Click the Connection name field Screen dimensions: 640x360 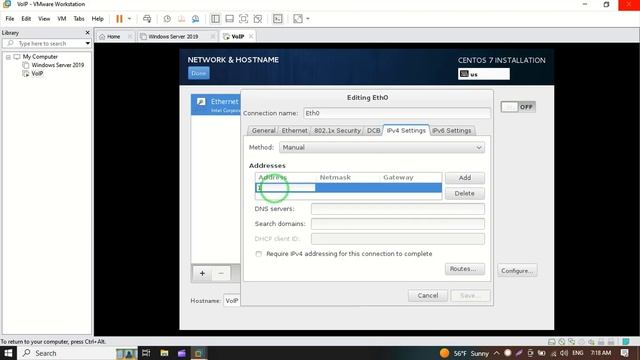tap(397, 113)
